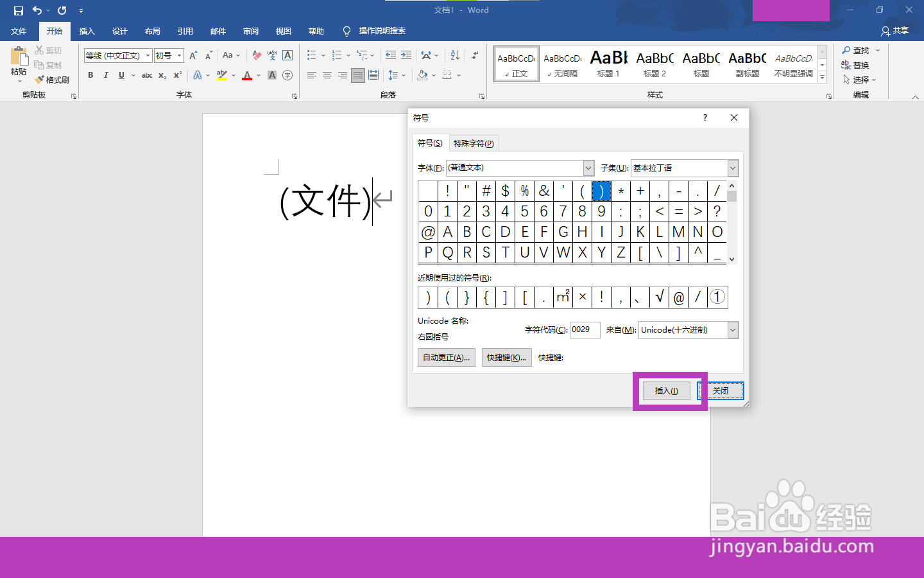The height and width of the screenshot is (578, 924).
Task: Apply red font color
Action: [x=247, y=75]
